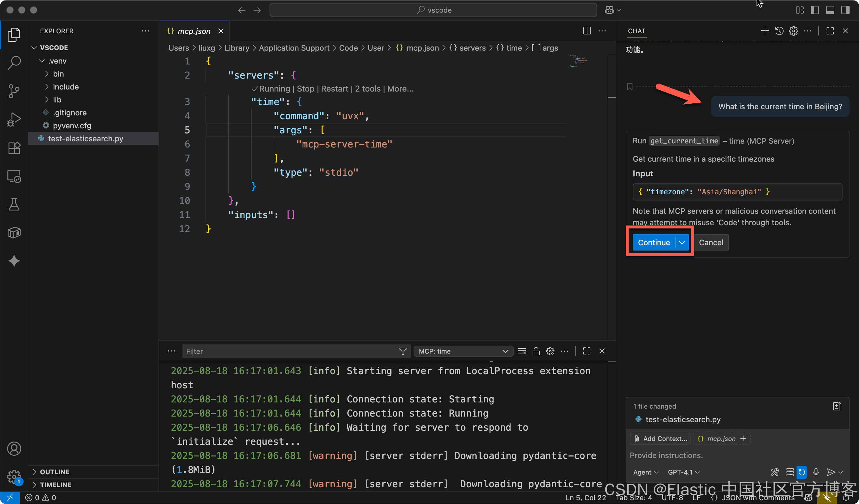Expand the include folder
Image resolution: width=859 pixels, height=504 pixels.
47,87
